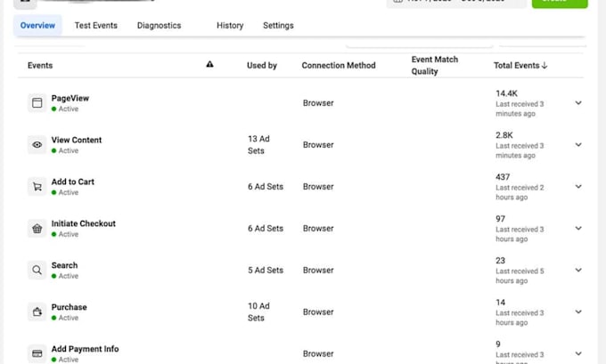Expand the Purchase event row
Screen dimensions: 606x364
578,311
